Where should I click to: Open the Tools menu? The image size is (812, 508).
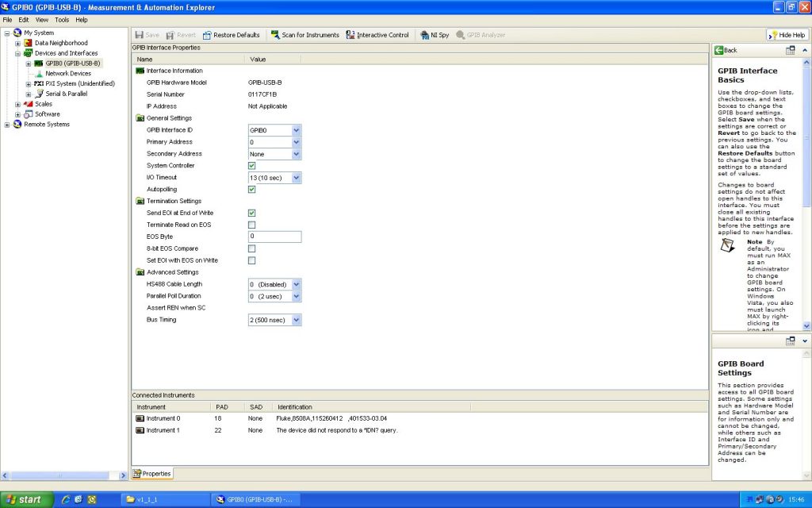click(62, 20)
